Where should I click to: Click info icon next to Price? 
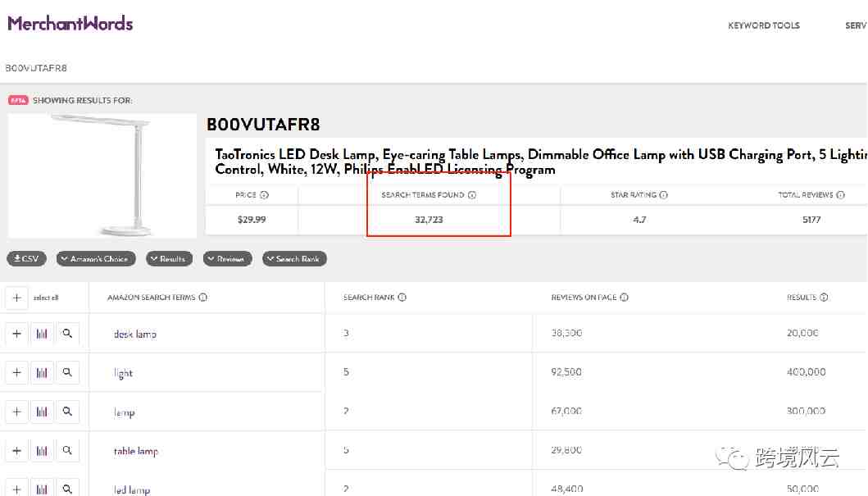tap(265, 195)
